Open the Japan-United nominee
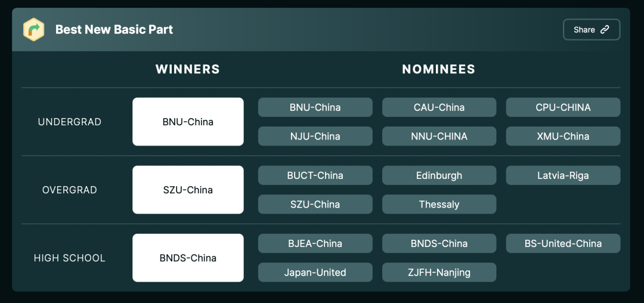 pyautogui.click(x=315, y=272)
